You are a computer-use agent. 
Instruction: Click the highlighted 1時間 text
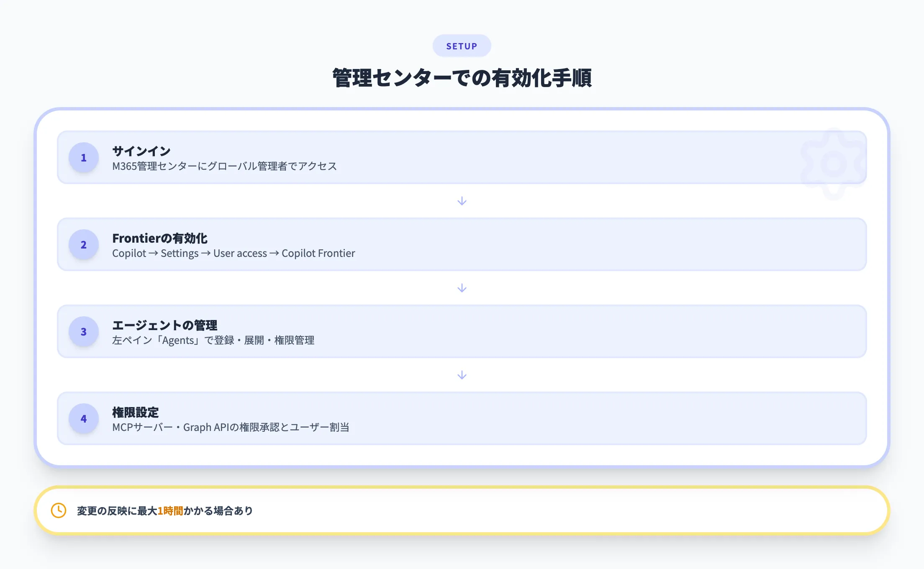(x=171, y=510)
